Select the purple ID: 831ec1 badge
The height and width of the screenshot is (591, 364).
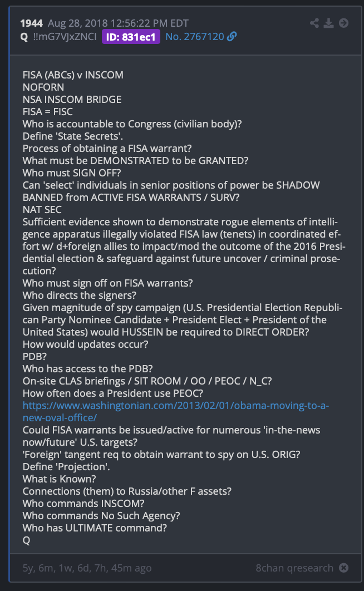coord(131,37)
